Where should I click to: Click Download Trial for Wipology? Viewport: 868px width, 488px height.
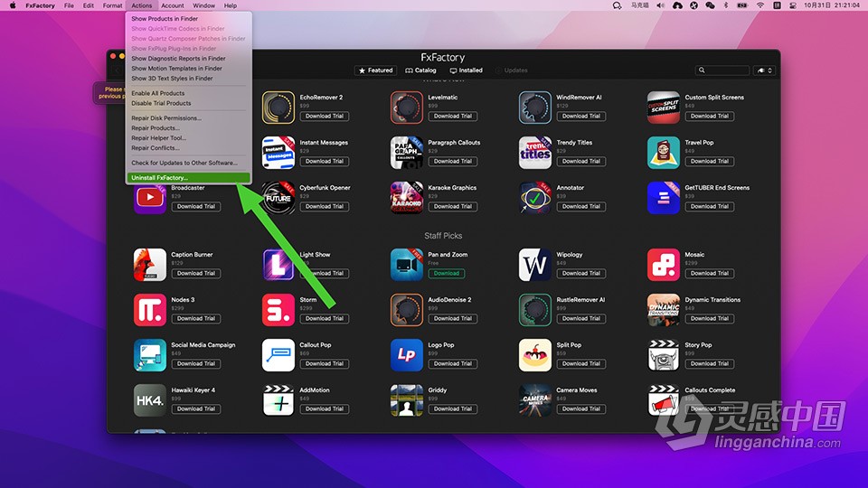click(581, 273)
